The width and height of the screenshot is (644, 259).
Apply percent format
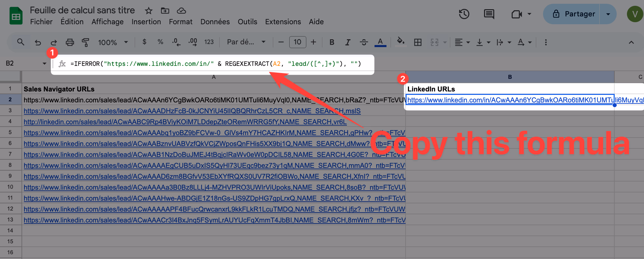click(x=160, y=42)
